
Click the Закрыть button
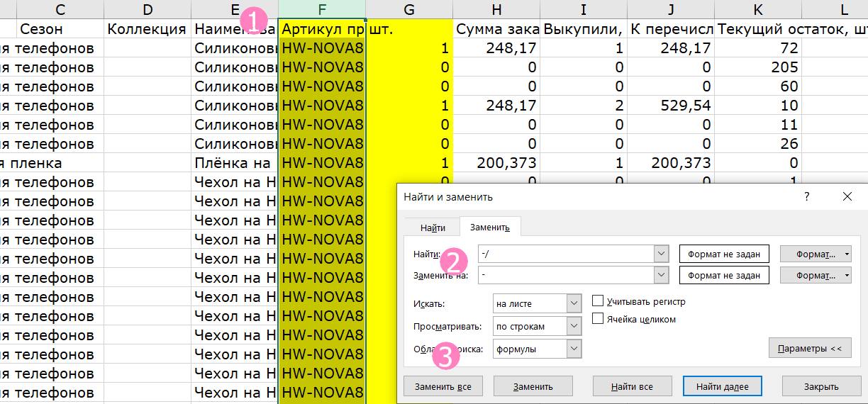pyautogui.click(x=821, y=386)
